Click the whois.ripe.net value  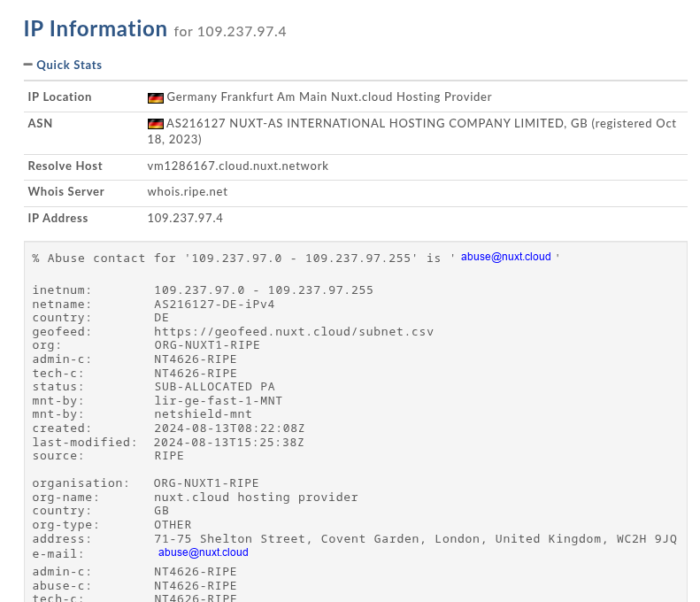(x=188, y=192)
